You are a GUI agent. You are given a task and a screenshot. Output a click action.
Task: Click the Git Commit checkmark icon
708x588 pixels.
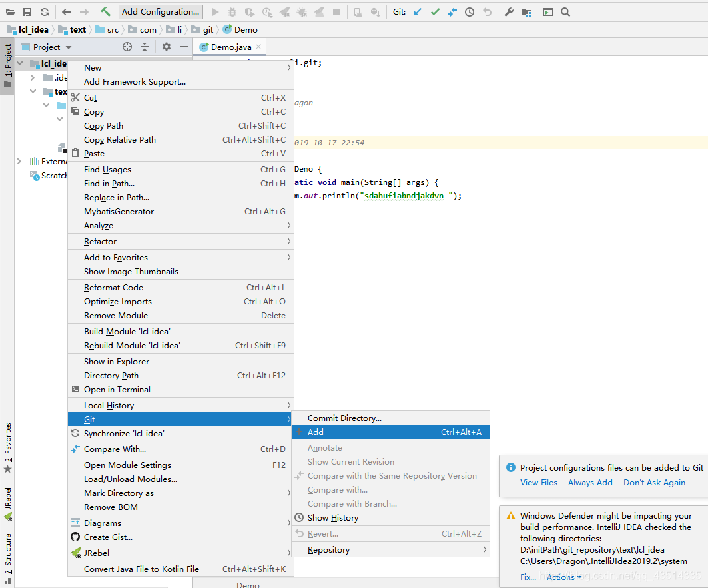(436, 12)
